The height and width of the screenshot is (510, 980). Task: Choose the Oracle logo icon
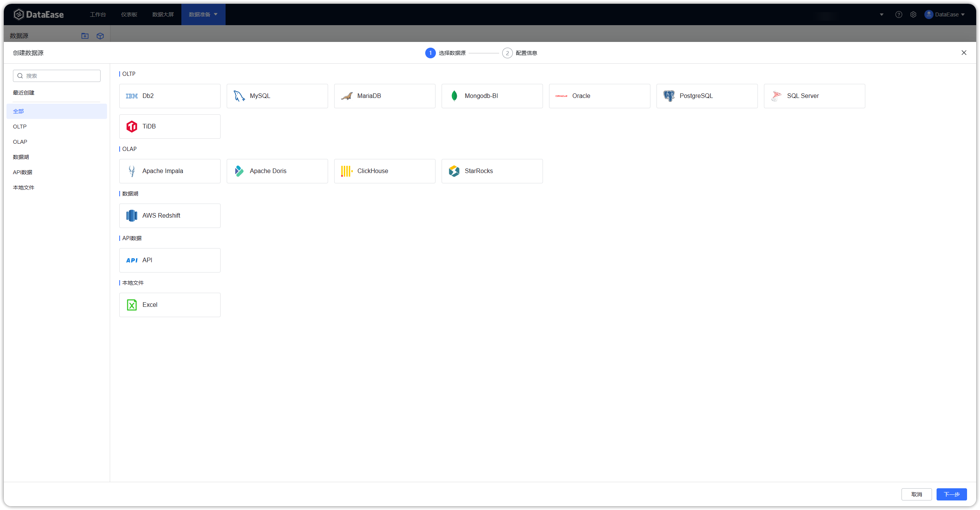click(x=562, y=96)
